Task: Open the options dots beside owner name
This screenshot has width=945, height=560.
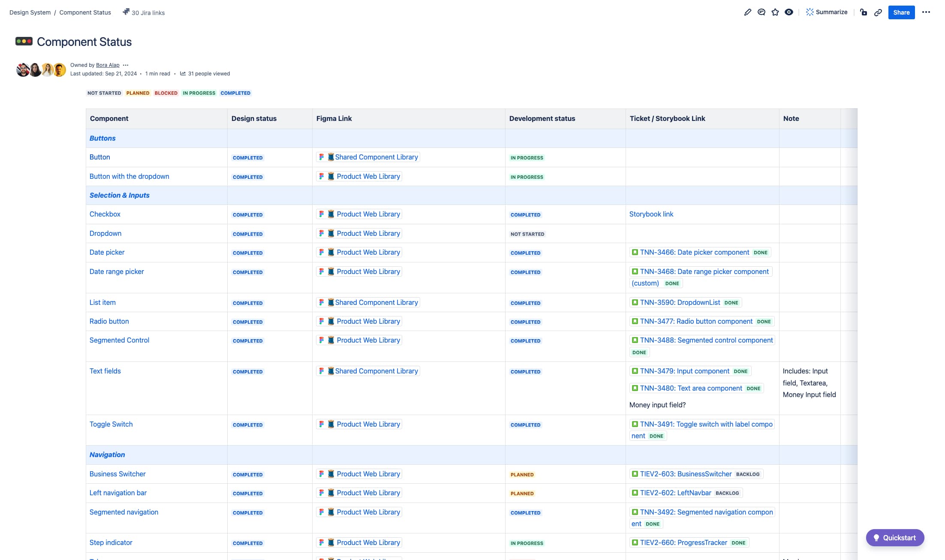Action: 126,65
